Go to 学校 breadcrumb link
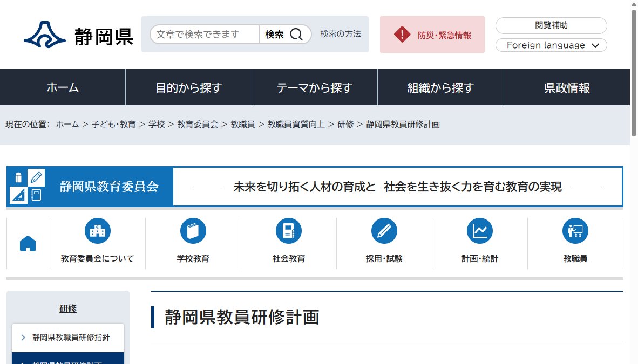Image resolution: width=638 pixels, height=364 pixels. [157, 125]
